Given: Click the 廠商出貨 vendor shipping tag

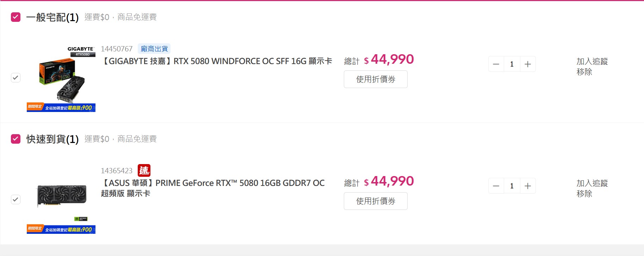Looking at the screenshot, I should pyautogui.click(x=154, y=49).
